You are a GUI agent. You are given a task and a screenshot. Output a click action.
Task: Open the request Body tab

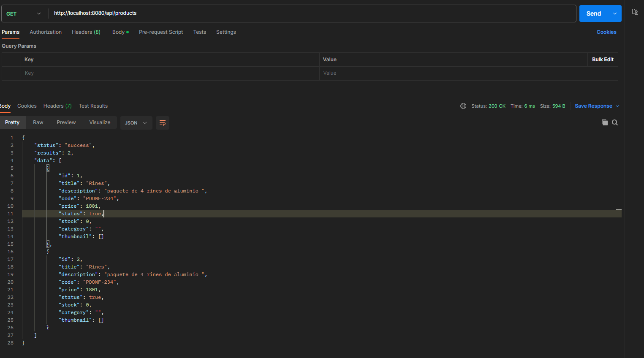pos(120,32)
